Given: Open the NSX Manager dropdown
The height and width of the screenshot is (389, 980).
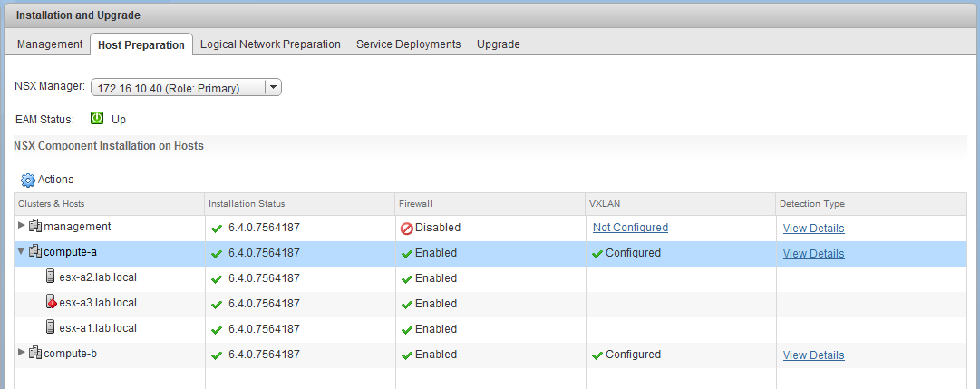Looking at the screenshot, I should (x=272, y=87).
